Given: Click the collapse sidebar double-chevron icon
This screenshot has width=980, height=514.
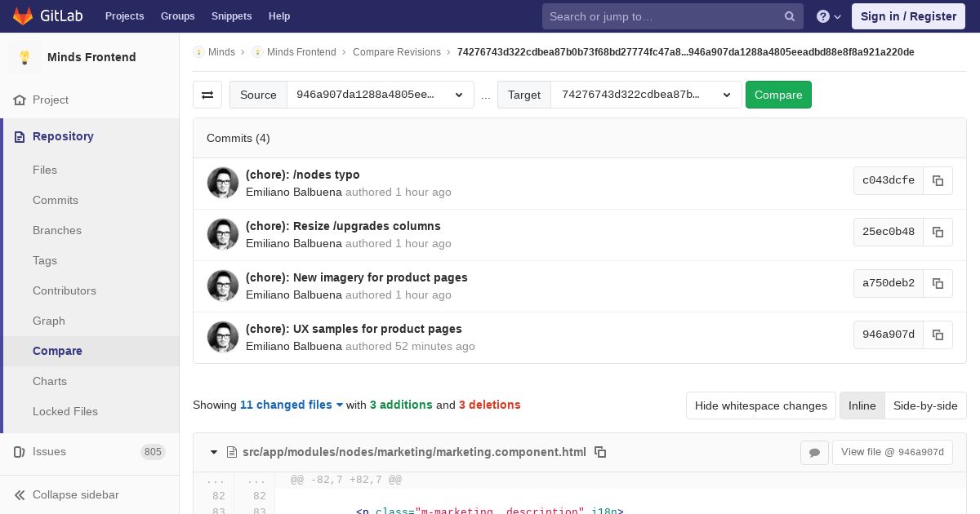Looking at the screenshot, I should 20,494.
